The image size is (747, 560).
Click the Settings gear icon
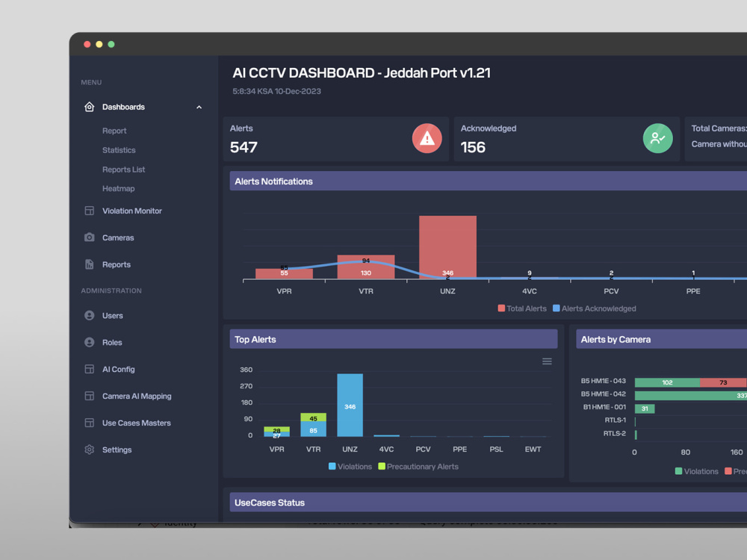[x=89, y=449]
